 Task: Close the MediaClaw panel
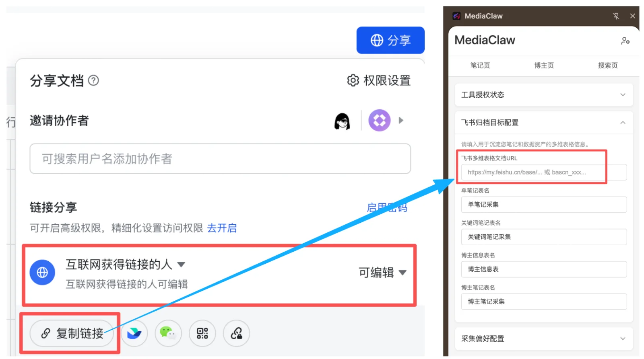(633, 16)
